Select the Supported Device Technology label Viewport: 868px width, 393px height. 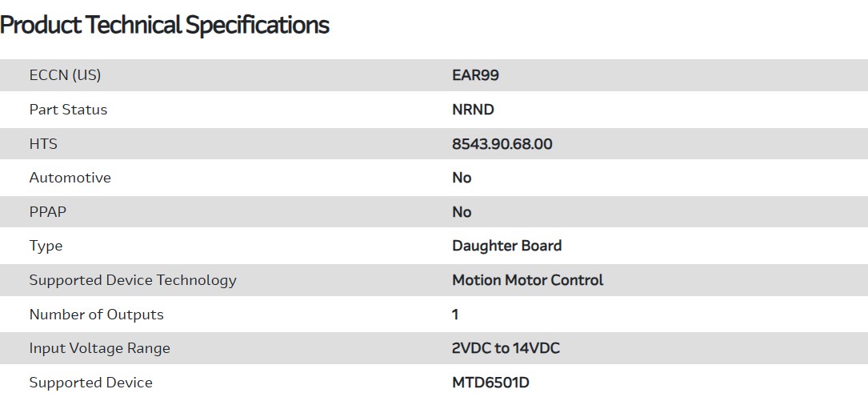[x=133, y=280]
